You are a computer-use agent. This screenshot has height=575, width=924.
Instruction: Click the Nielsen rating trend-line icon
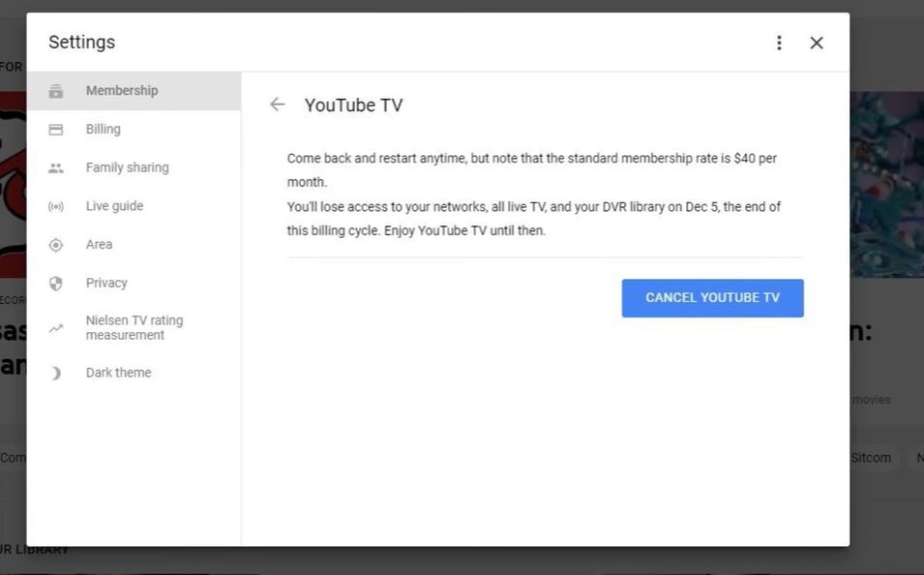56,328
